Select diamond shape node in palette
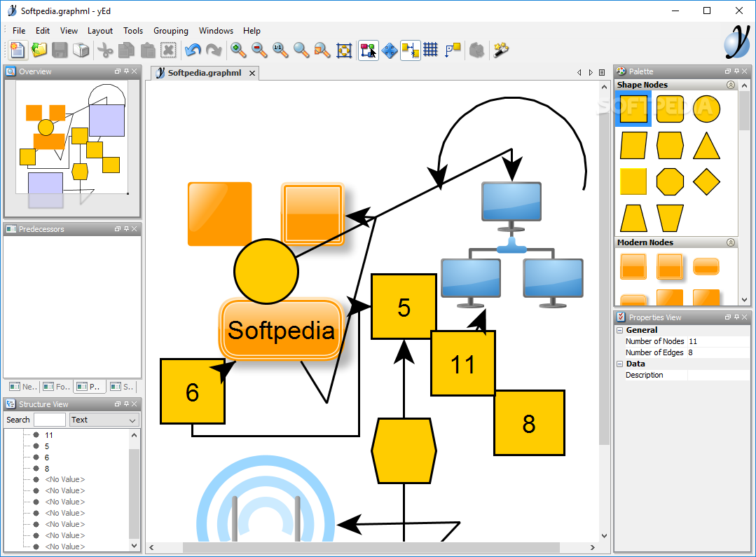Screen dimensions: 756x557 [x=706, y=181]
